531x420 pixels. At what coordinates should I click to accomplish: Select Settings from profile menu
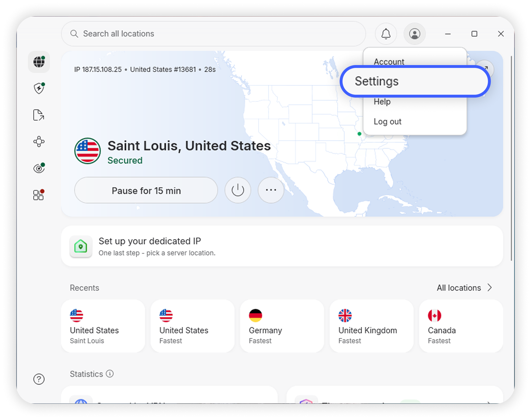[415, 81]
